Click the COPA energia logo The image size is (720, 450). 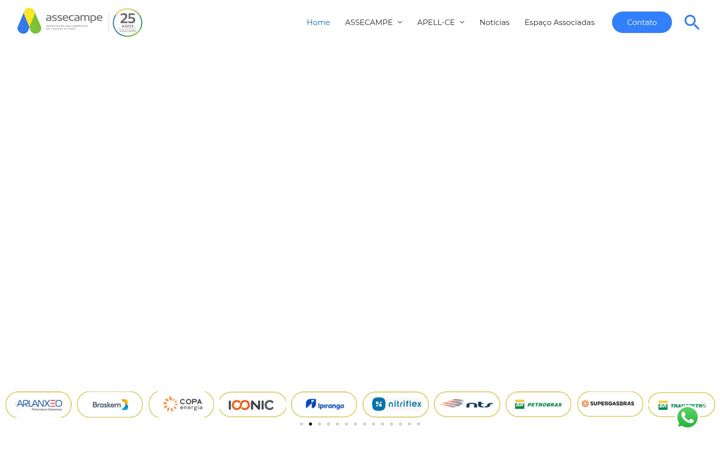181,405
